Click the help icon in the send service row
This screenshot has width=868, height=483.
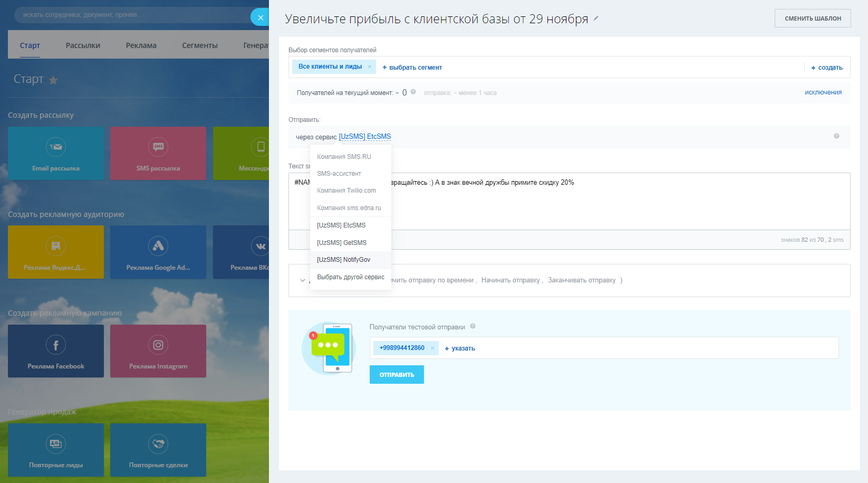click(x=836, y=136)
